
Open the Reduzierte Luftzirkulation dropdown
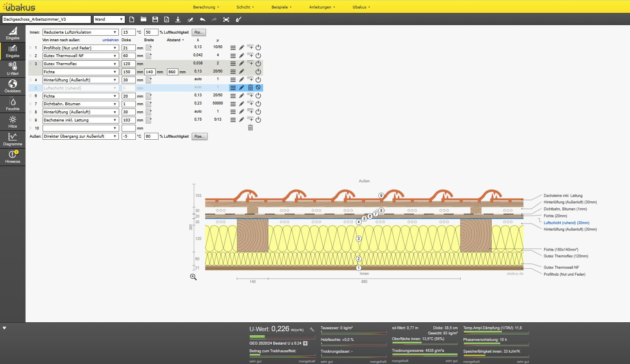click(80, 32)
